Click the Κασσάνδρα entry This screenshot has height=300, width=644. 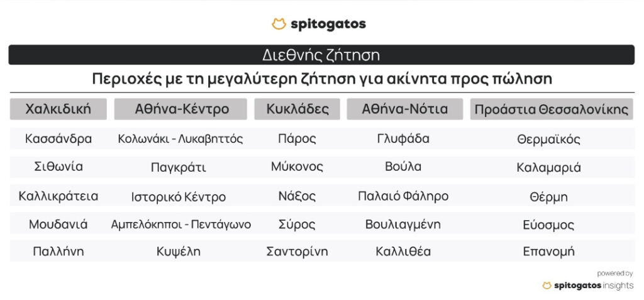point(58,138)
